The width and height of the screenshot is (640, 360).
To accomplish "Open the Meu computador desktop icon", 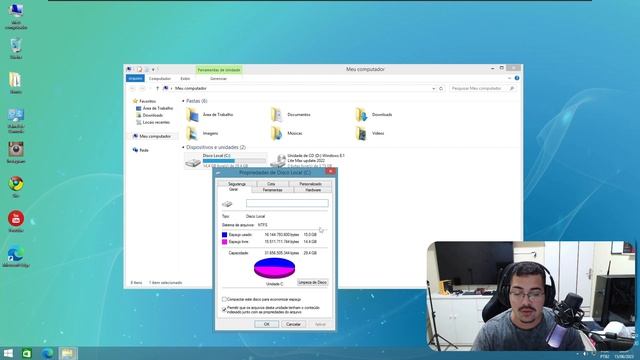I will (16, 16).
